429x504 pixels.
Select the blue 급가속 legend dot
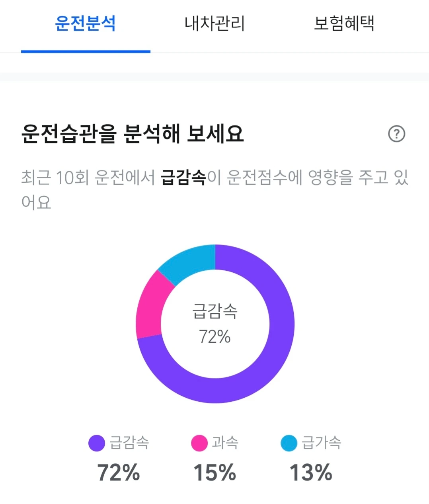click(x=289, y=443)
